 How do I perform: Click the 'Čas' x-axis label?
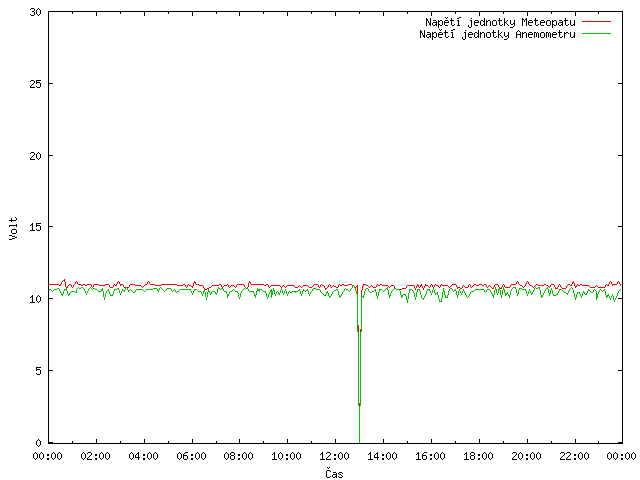tap(334, 473)
